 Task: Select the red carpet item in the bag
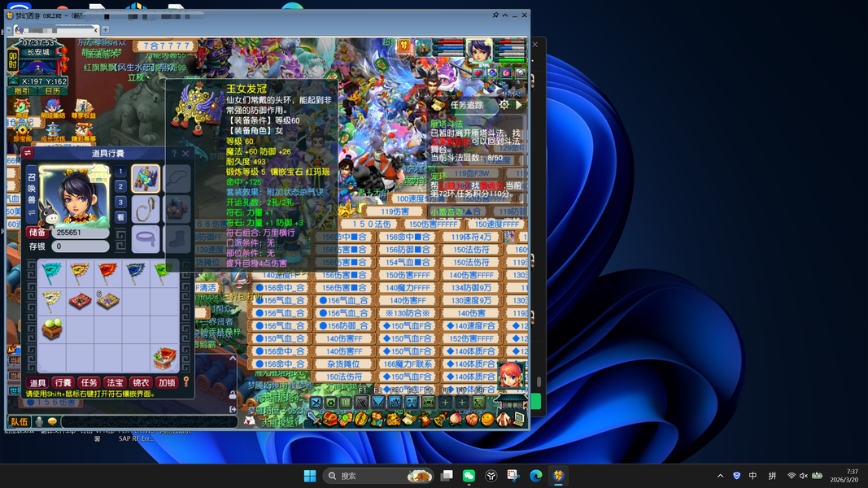[x=80, y=301]
